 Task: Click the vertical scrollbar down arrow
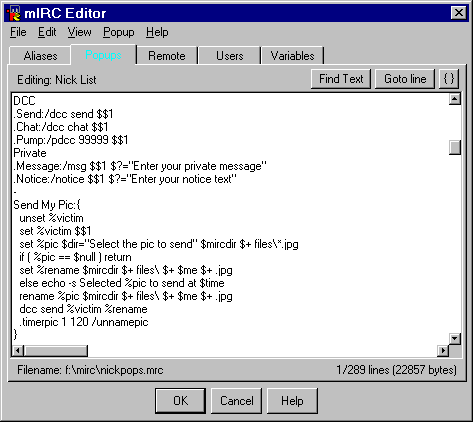455,339
